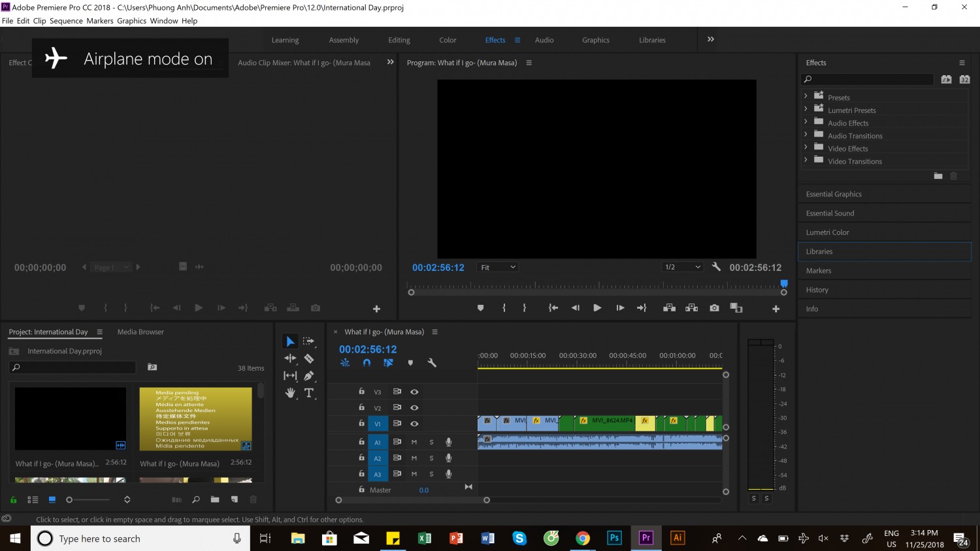Screen dimensions: 980x551
Task: Open the 1/2 playback resolution dropdown
Action: pos(682,267)
